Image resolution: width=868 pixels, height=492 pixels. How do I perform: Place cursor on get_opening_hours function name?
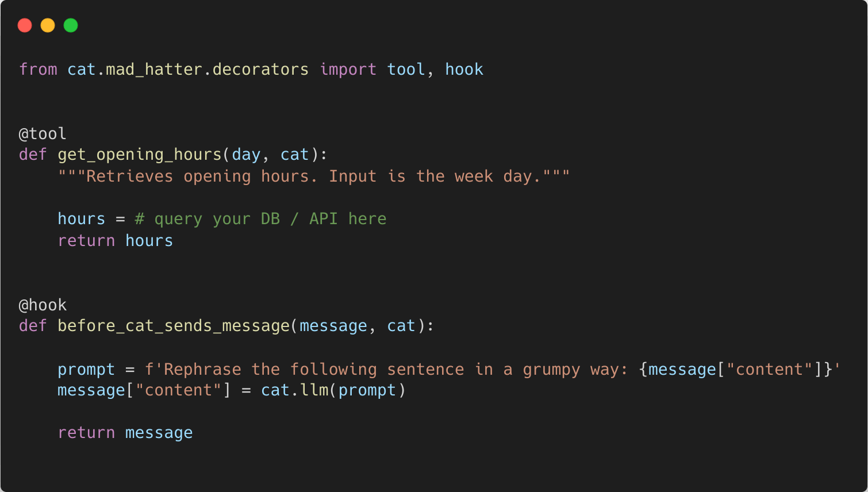coord(140,155)
